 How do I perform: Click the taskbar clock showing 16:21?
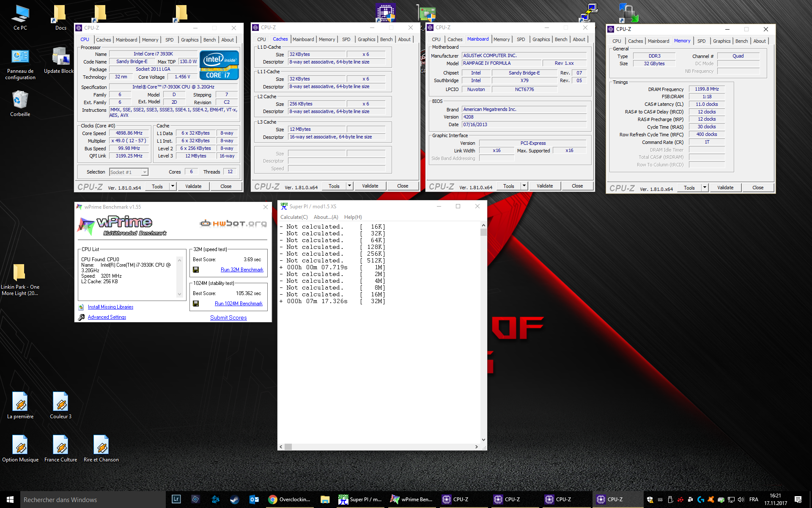coord(775,500)
